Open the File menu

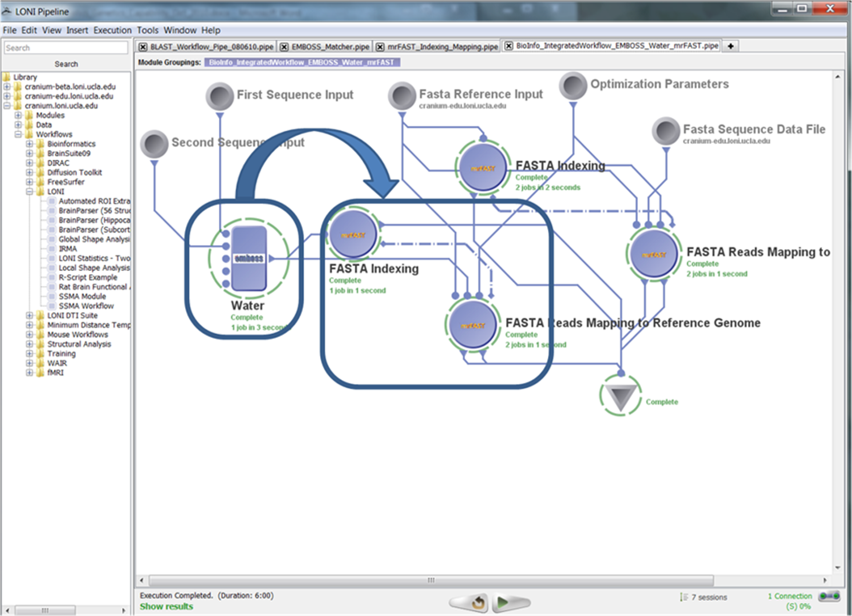(9, 30)
